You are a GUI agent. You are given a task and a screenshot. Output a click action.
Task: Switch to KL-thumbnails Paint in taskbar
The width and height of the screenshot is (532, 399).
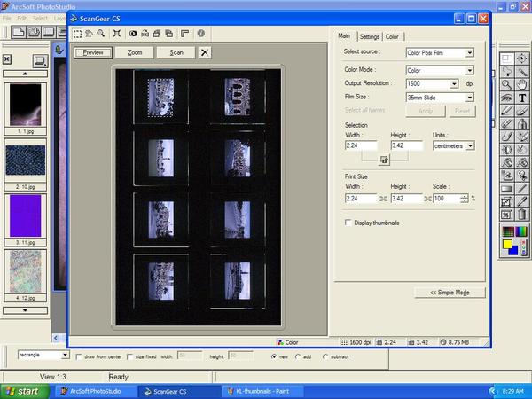pos(262,392)
